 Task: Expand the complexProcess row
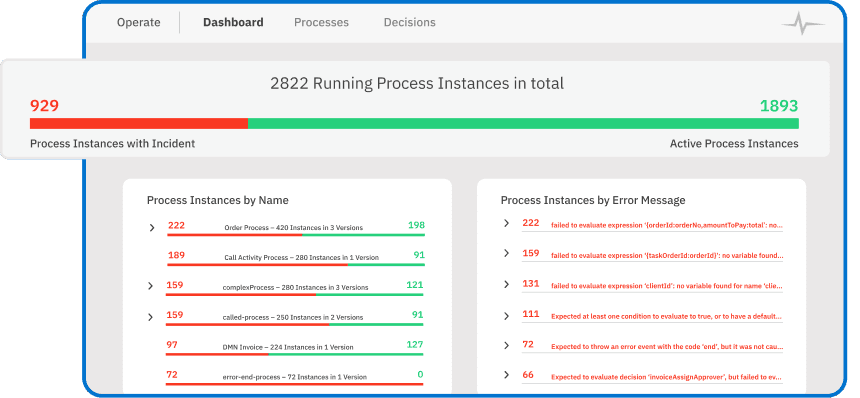[150, 286]
